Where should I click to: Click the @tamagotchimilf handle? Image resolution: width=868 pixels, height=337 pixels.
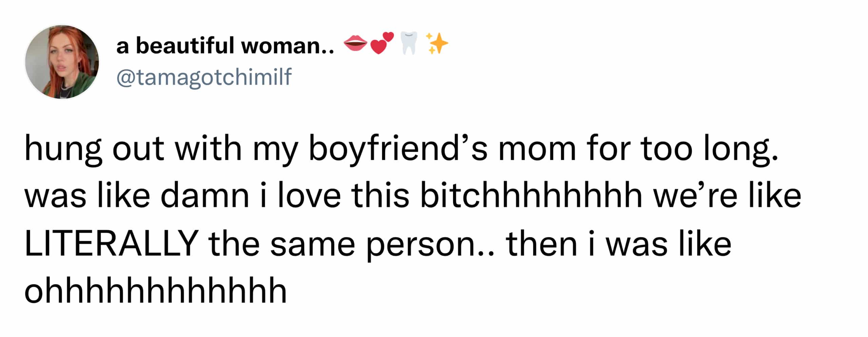click(x=204, y=77)
